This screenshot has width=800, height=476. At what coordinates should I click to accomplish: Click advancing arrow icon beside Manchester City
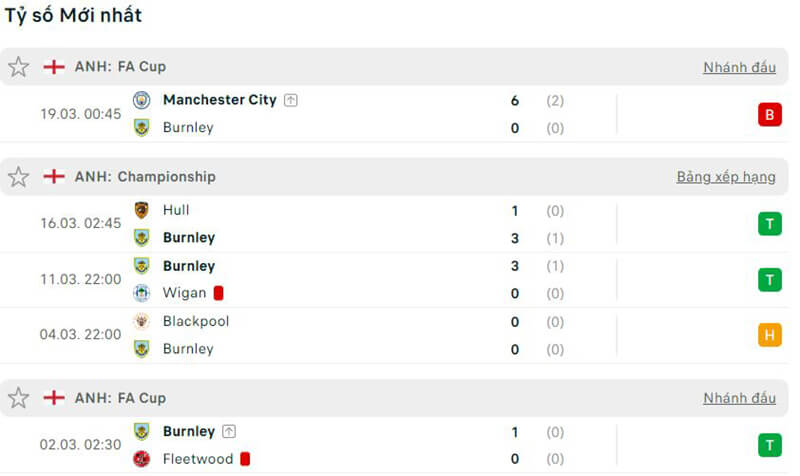[x=290, y=100]
